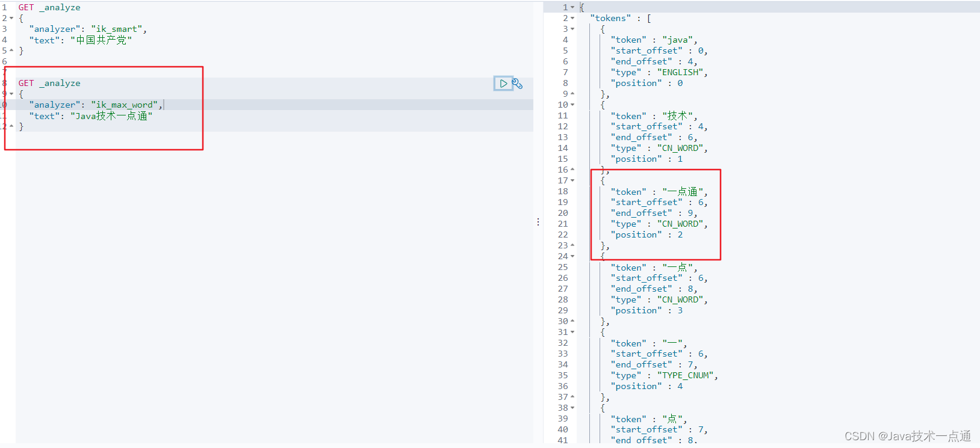The width and height of the screenshot is (980, 448).
Task: Click the "text": "Java技术一点通" line
Action: [x=91, y=115]
